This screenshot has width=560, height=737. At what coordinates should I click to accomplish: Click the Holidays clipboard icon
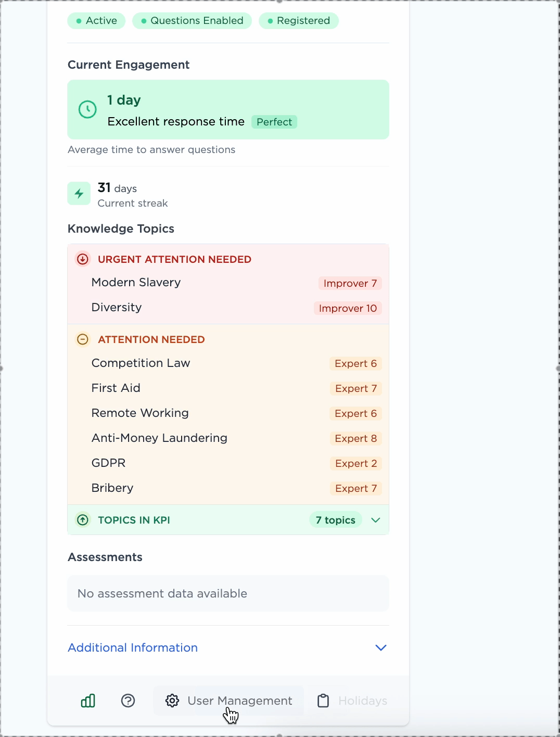coord(323,701)
